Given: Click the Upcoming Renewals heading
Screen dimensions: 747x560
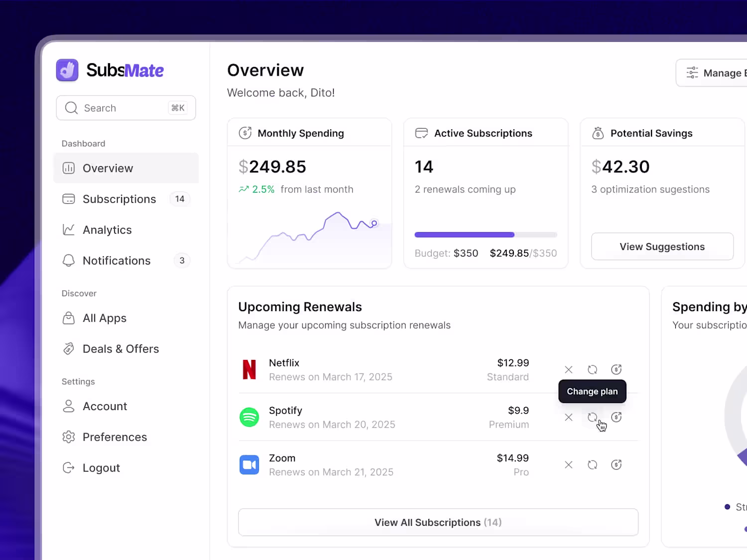Looking at the screenshot, I should click(x=300, y=307).
